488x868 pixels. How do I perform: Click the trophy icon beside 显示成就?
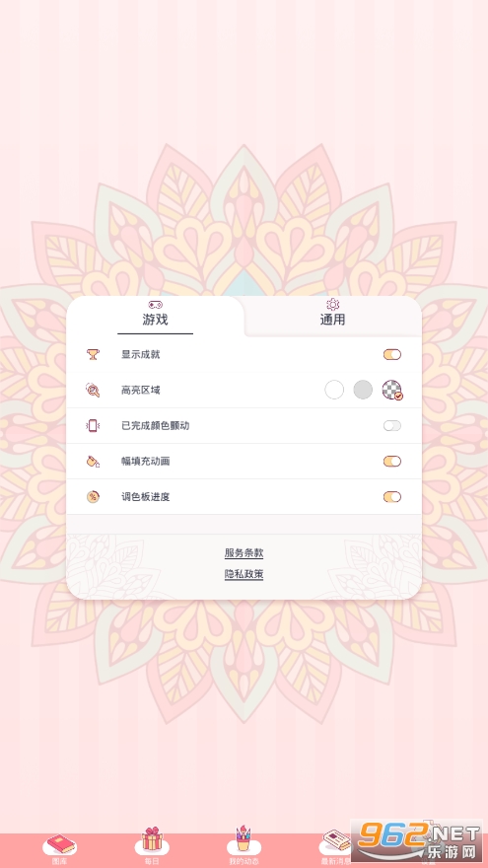(93, 354)
